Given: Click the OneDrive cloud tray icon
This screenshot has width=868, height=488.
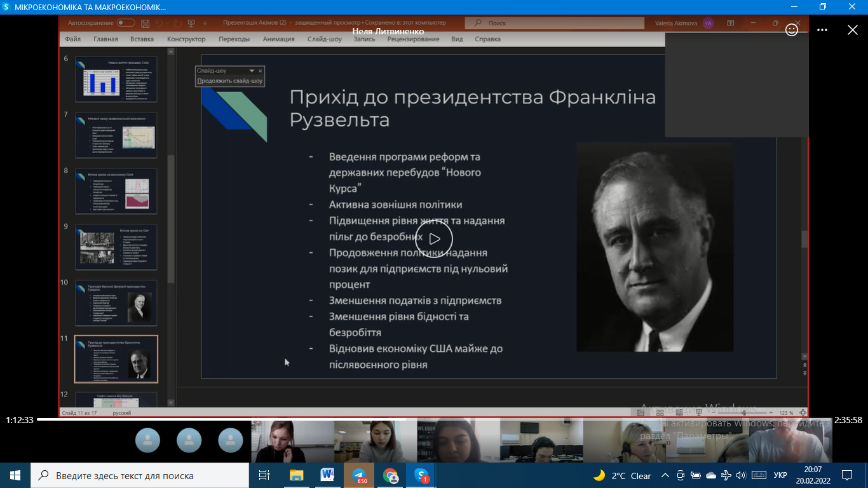Looking at the screenshot, I should click(x=711, y=475).
